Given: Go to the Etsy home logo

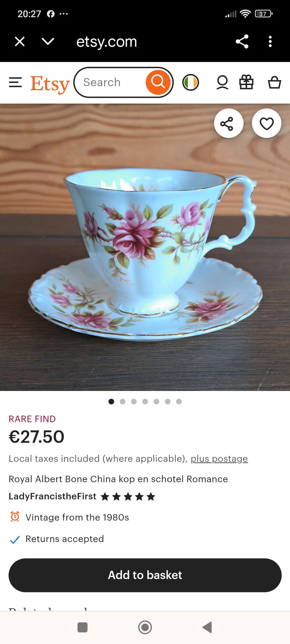Looking at the screenshot, I should tap(50, 84).
